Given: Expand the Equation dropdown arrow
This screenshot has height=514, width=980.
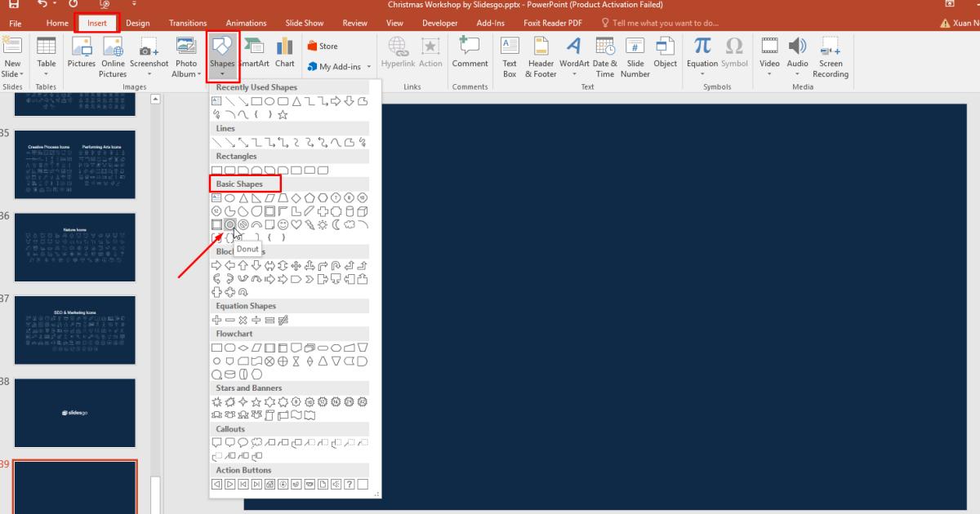Looking at the screenshot, I should coord(702,73).
